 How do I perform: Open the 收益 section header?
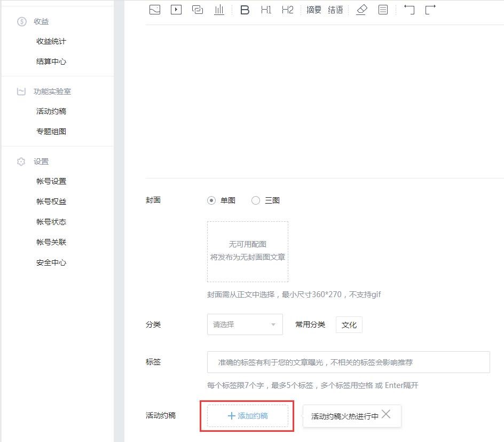(x=41, y=21)
